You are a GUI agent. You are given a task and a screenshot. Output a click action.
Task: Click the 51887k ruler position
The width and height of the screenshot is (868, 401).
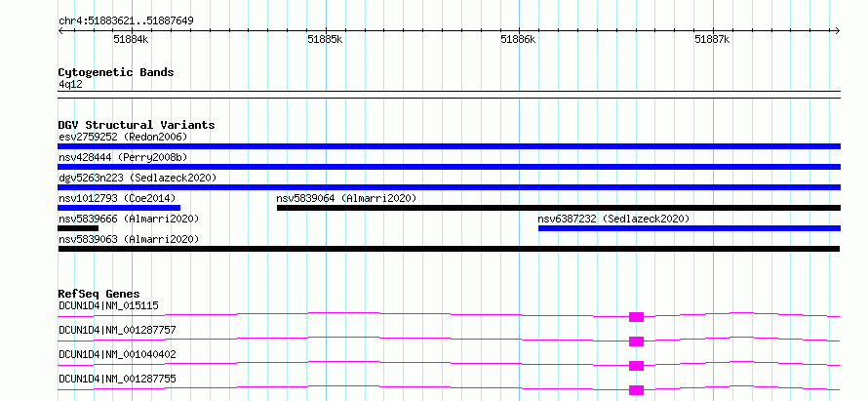pos(713,39)
